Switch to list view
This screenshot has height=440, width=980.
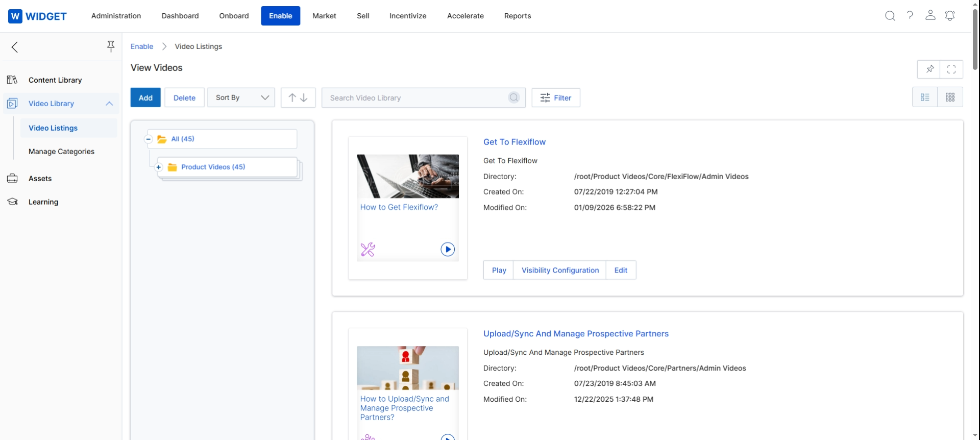pos(925,97)
